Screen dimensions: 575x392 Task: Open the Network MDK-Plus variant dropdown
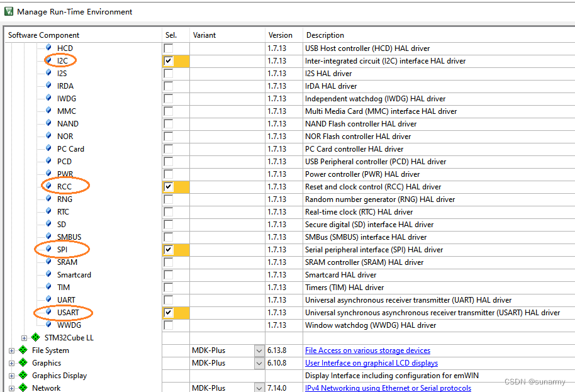(259, 388)
